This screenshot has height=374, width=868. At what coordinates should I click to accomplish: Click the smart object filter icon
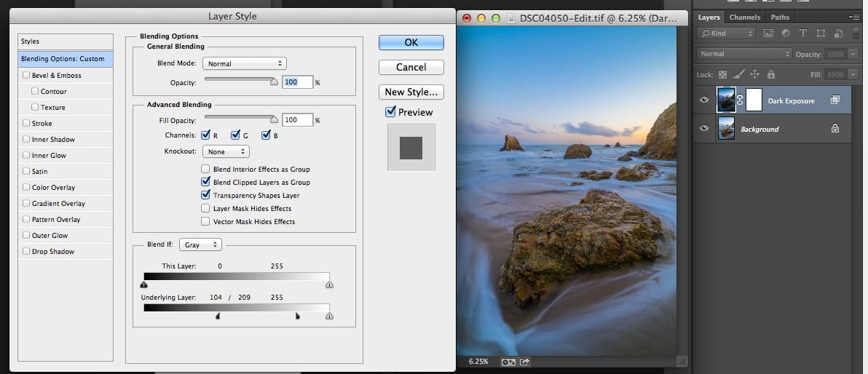point(837,33)
